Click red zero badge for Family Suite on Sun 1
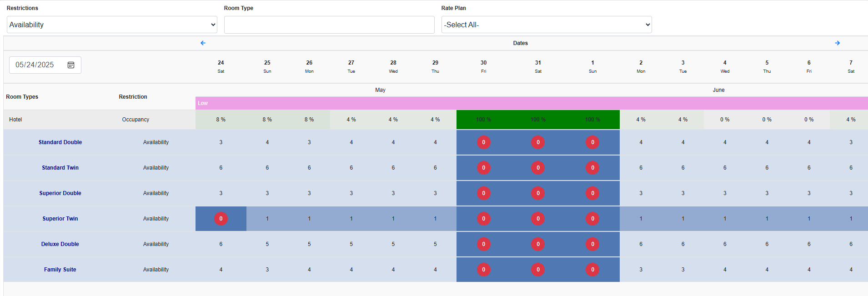The image size is (868, 296). (592, 270)
